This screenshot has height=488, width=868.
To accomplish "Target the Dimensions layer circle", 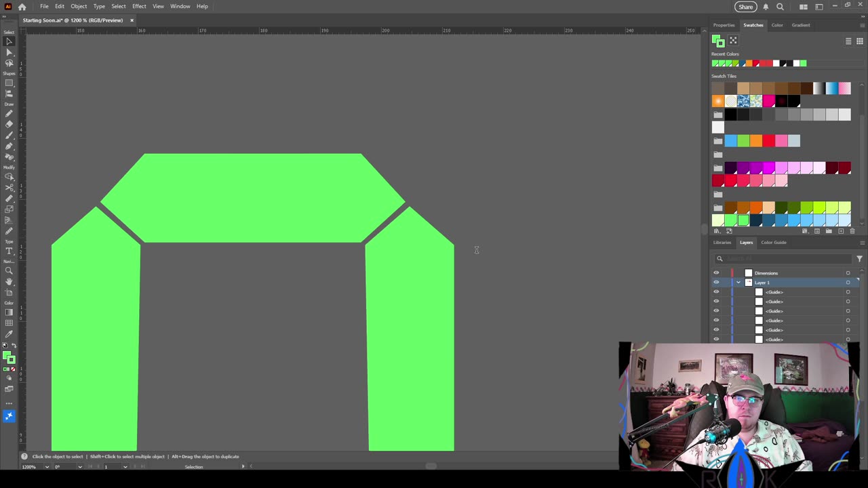I will (x=848, y=273).
